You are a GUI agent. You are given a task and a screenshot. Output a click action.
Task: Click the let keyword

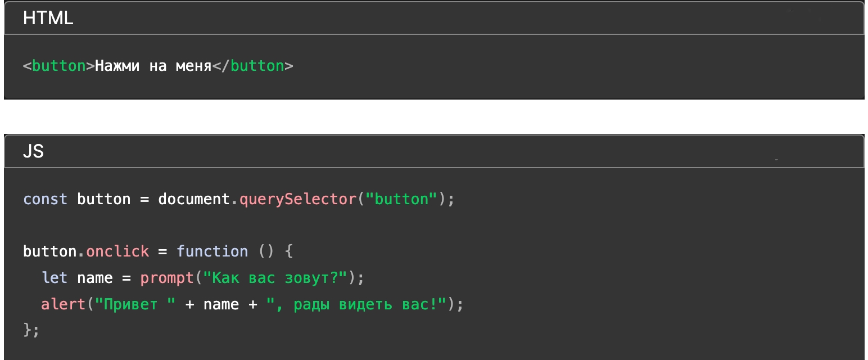pyautogui.click(x=54, y=278)
